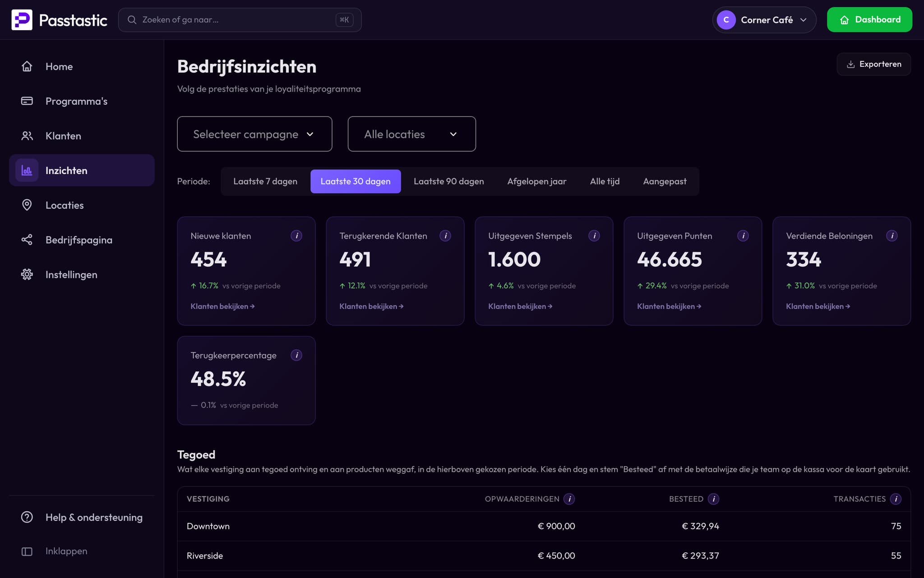Click the € 900,00 Downtown value
Viewport: 924px width, 578px height.
click(x=556, y=527)
